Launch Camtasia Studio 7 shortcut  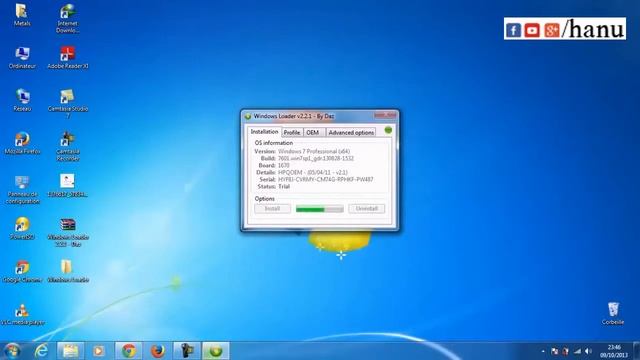[x=68, y=103]
